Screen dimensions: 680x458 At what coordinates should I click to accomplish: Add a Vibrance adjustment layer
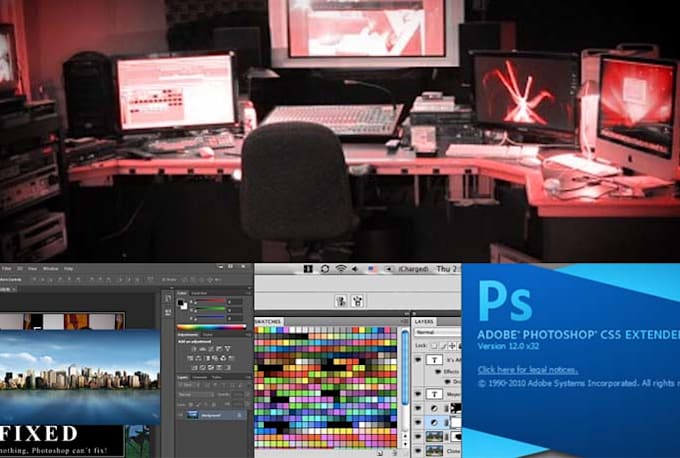click(x=228, y=349)
